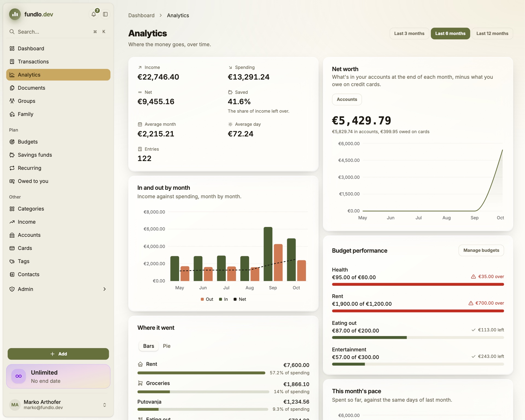Open Family page
This screenshot has height=420, width=525.
coord(58,114)
